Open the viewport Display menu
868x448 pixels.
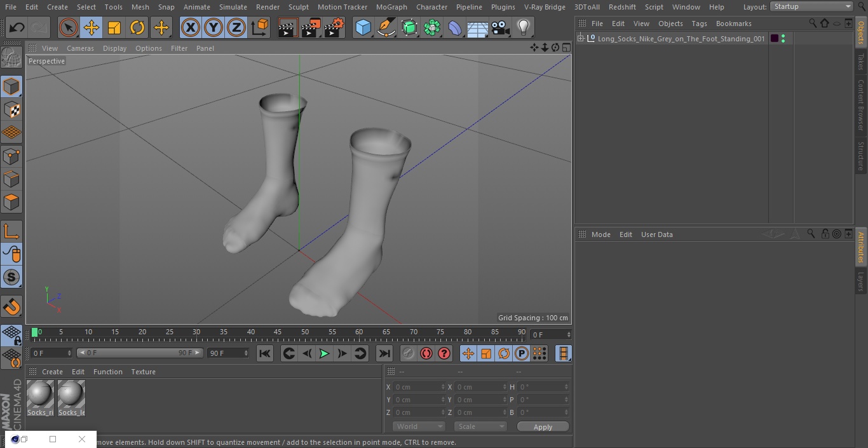tap(114, 48)
